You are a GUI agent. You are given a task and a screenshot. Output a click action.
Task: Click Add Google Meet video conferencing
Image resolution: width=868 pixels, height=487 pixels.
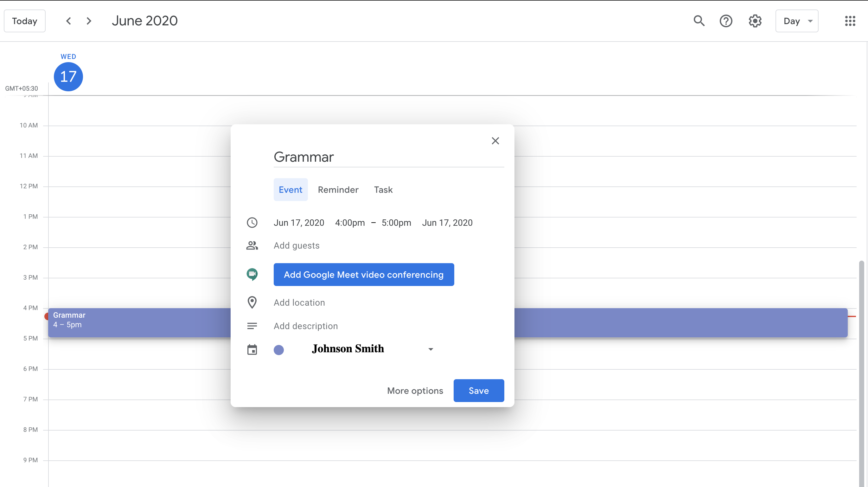364,275
